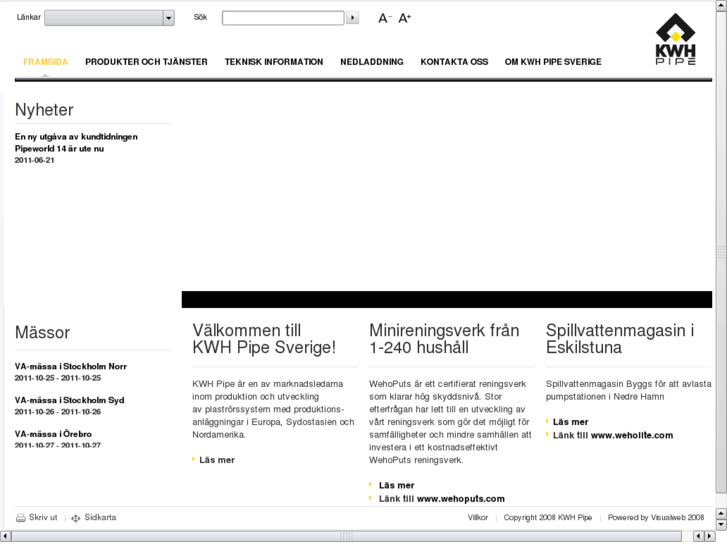727x545 pixels.
Task: Click Läs mer under Välkommen till KWH Pipe
Action: (217, 460)
